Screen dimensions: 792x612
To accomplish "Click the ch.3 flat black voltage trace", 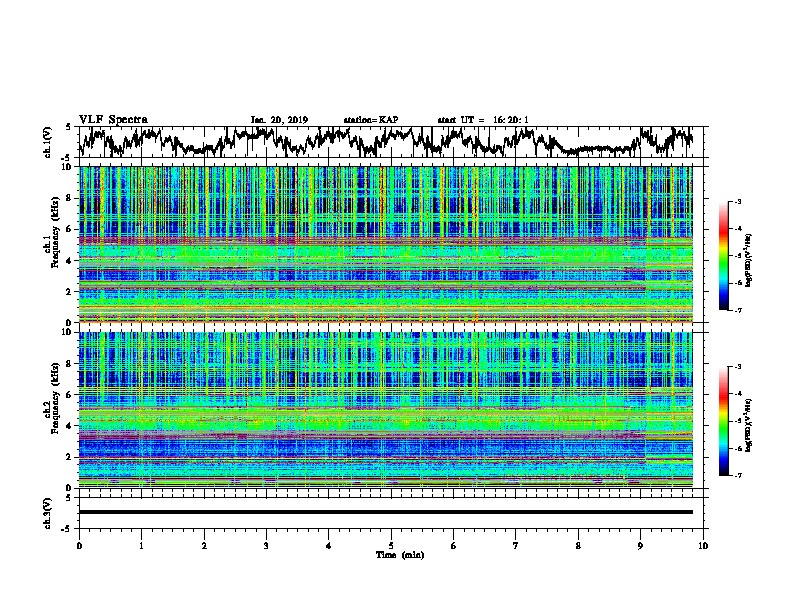I will [385, 512].
